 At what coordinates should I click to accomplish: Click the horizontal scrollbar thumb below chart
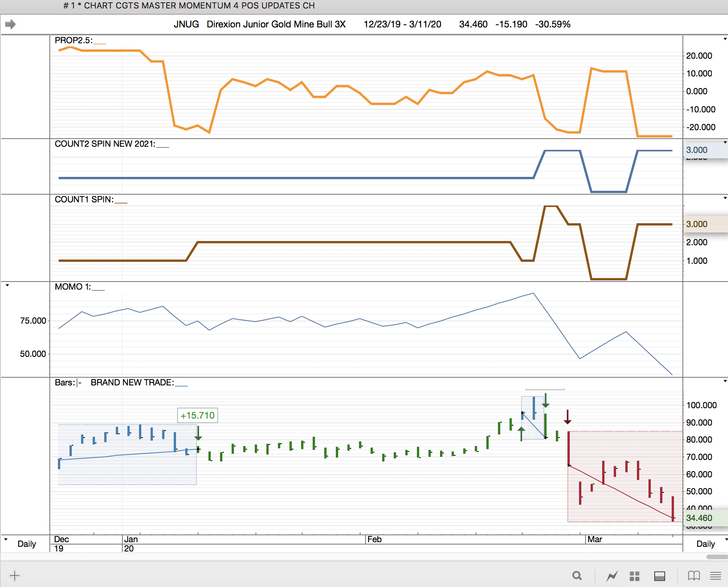717,557
